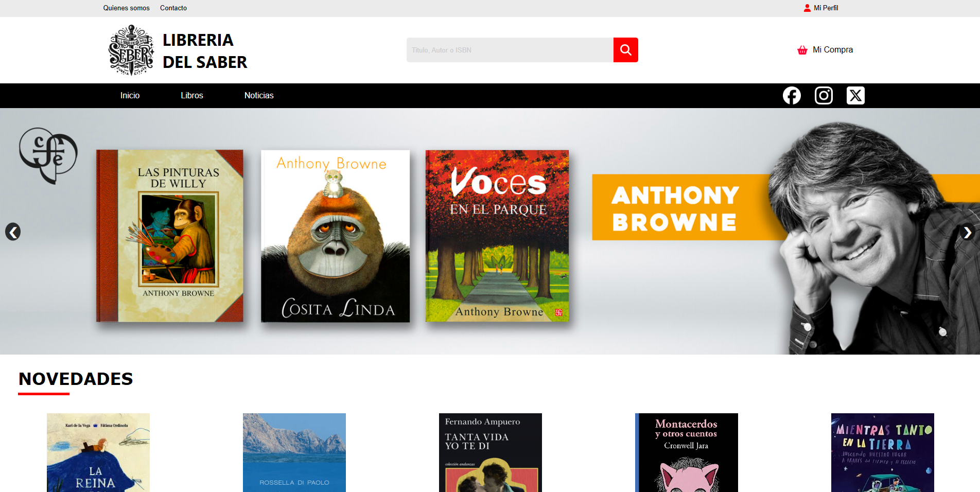Screen dimensions: 980x492
Task: Click the orange Anthony Browne banner label
Action: 679,207
